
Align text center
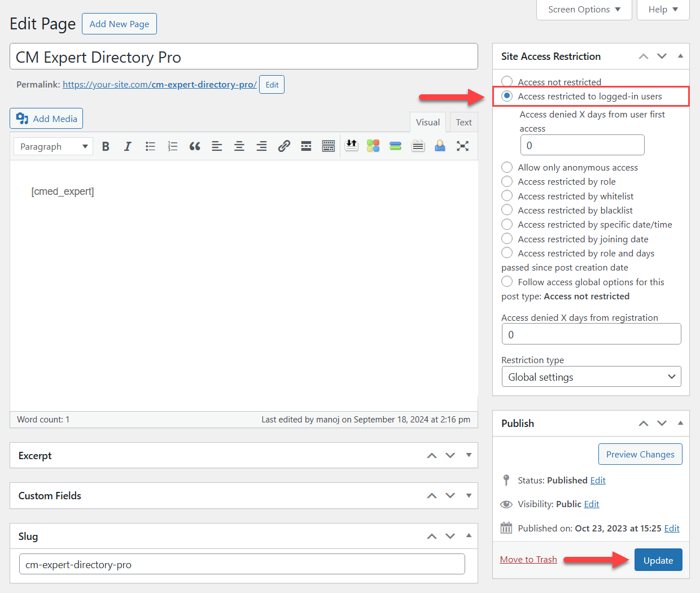point(239,146)
